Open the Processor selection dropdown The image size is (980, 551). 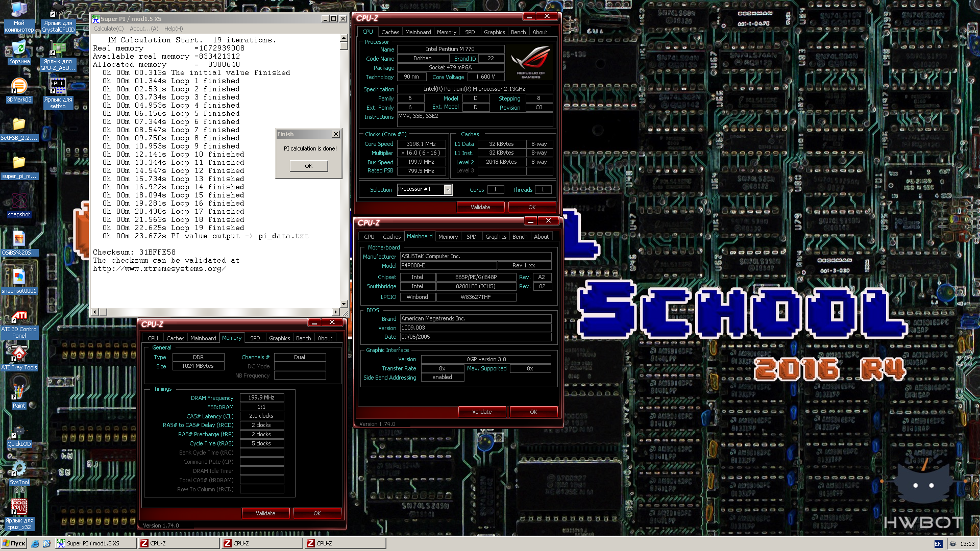tap(448, 190)
